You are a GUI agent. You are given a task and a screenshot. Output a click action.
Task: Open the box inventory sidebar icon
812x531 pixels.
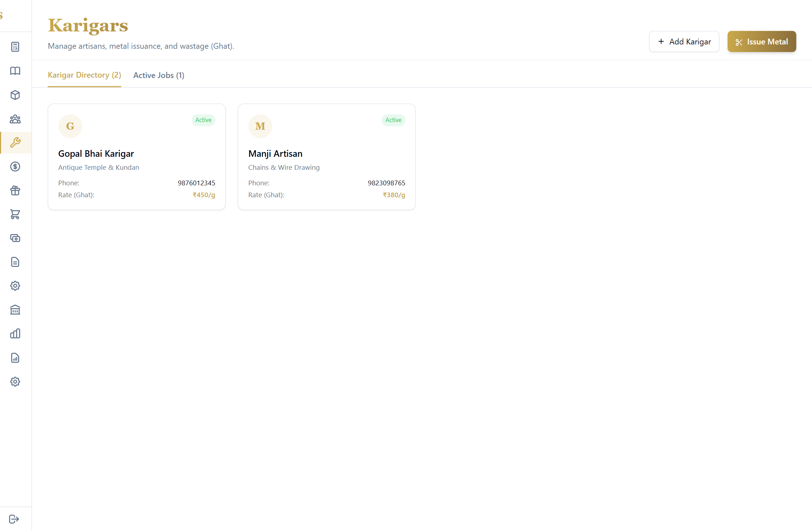[x=15, y=95]
